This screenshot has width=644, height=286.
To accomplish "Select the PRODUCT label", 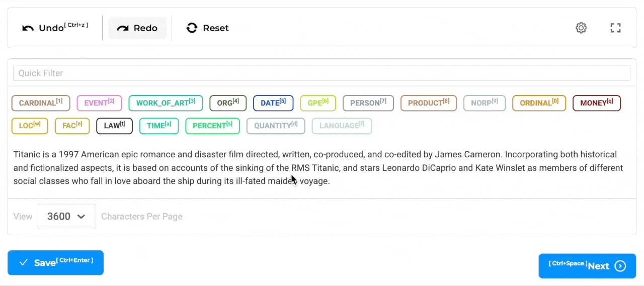I will point(429,103).
